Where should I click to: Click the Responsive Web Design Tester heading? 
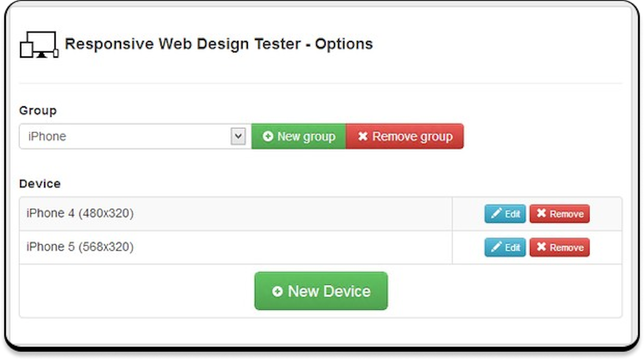[219, 44]
